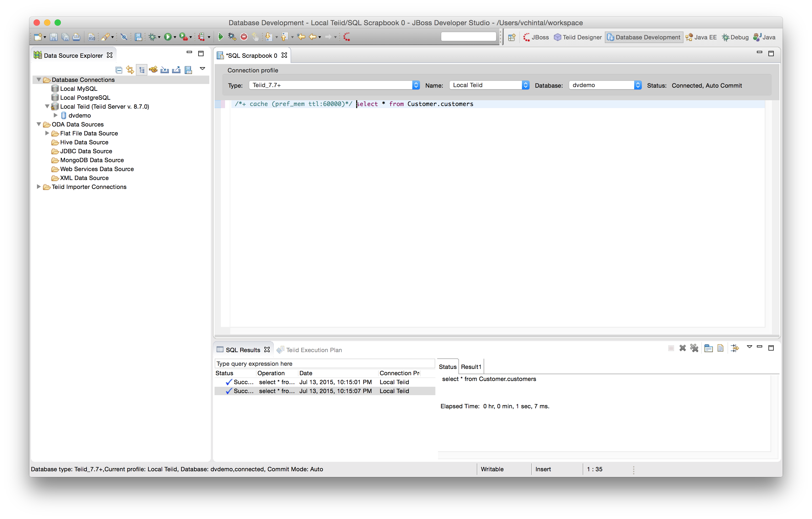Click the bug Debug icon in the toolbar

152,37
